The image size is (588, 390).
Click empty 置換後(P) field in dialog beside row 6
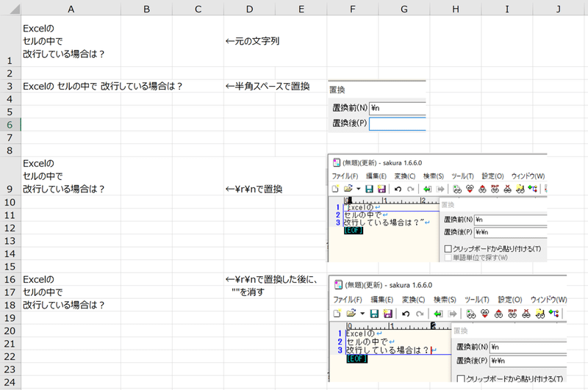tap(398, 123)
